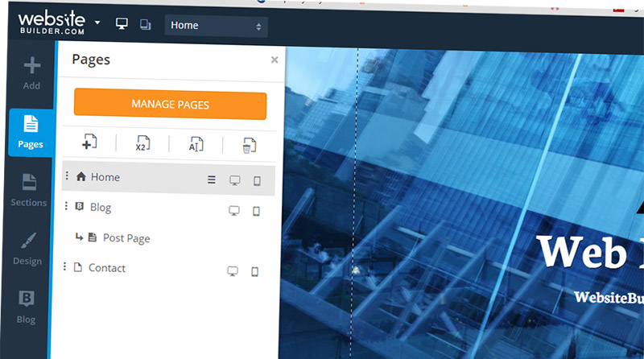644x359 pixels.
Task: Select the Blog page row
Action: coord(167,208)
